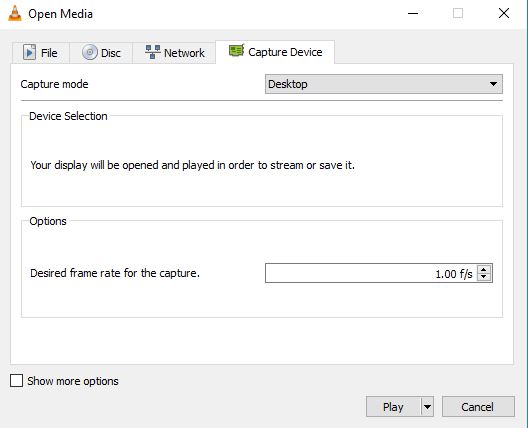Open the Capture mode dropdown showing Desktop
Viewport: 528px width, 428px height.
384,84
